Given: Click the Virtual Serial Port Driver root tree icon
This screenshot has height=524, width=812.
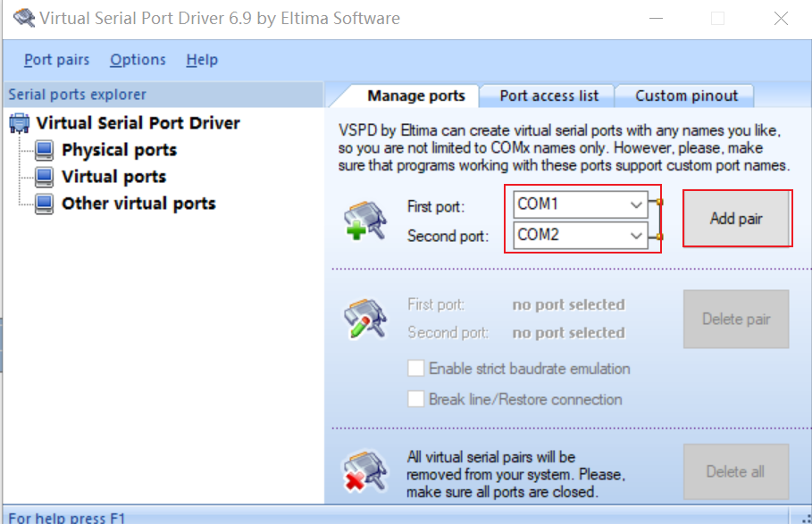Looking at the screenshot, I should (20, 123).
